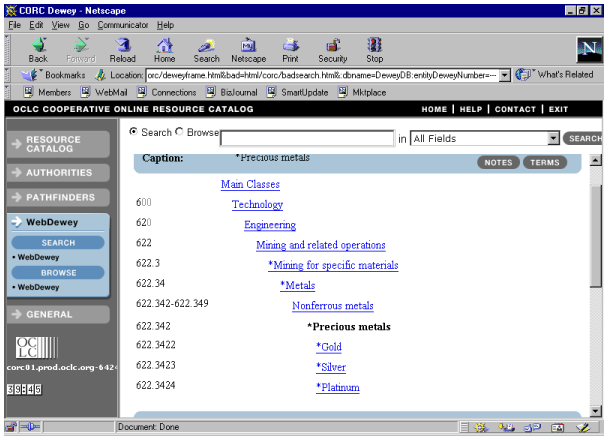Click the Location URL field
609x443 pixels.
pos(322,75)
